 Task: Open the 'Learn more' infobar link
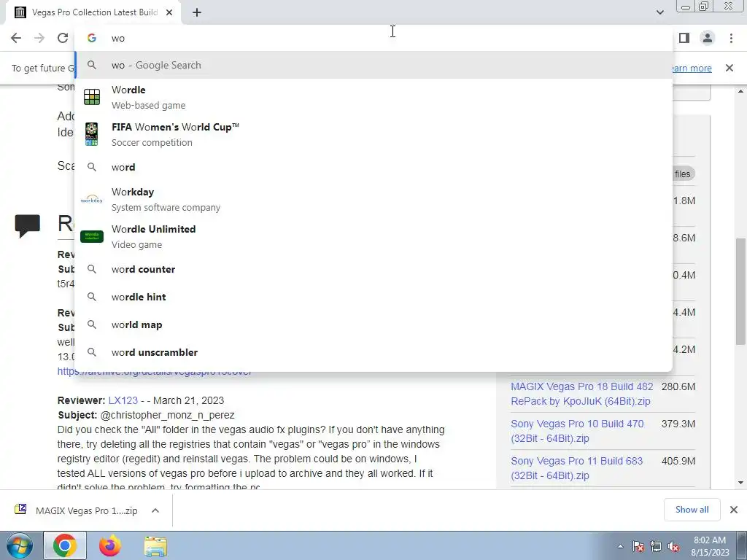692,68
